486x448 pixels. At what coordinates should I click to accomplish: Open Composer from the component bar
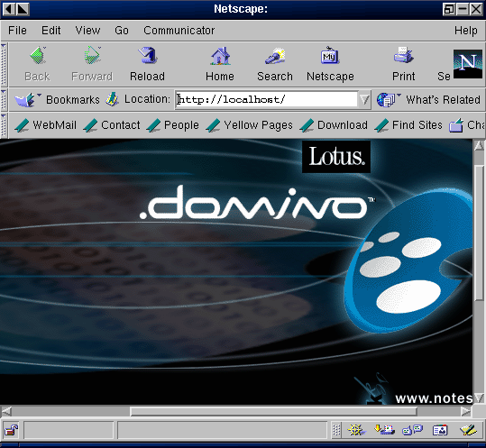(468, 430)
